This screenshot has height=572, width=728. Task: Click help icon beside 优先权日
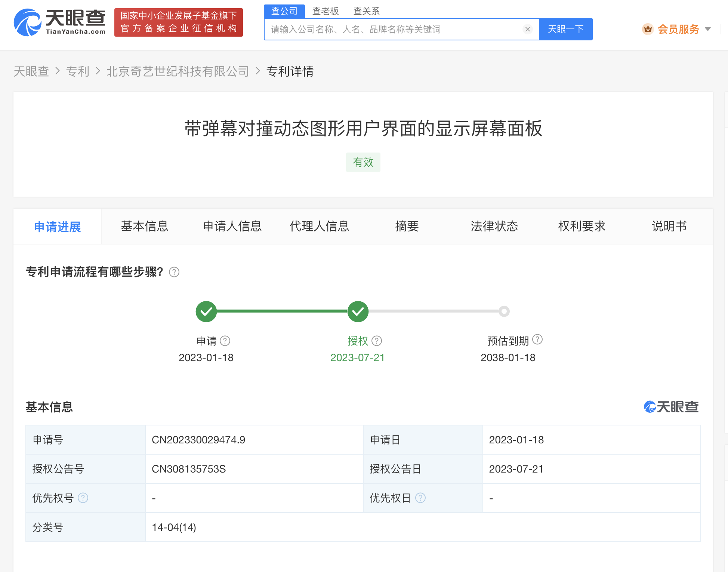(x=420, y=498)
